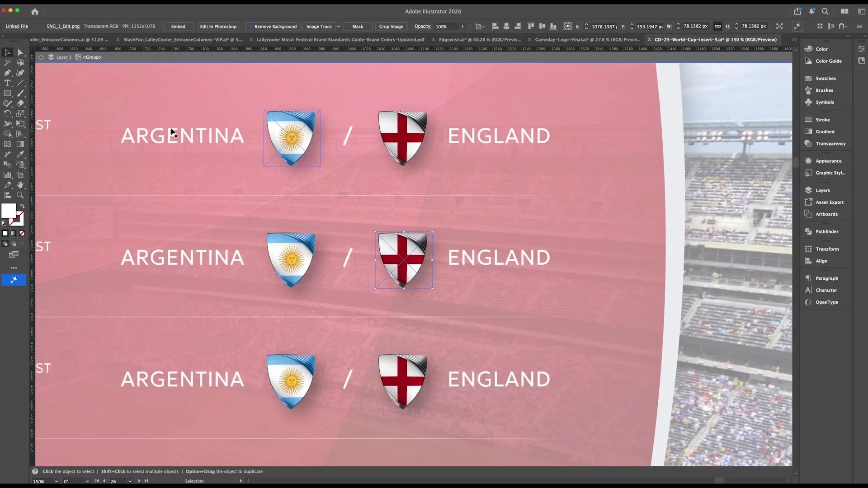Click the Embed button
The image size is (868, 488).
point(178,26)
